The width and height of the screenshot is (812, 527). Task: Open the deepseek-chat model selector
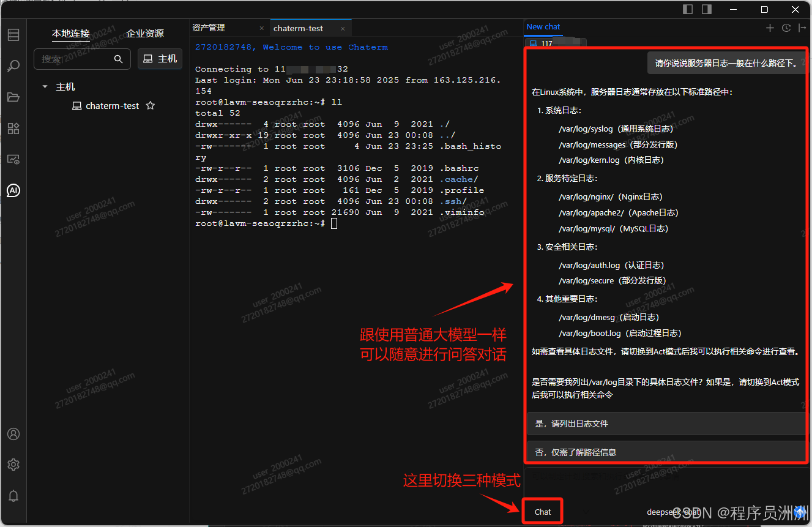tap(673, 512)
